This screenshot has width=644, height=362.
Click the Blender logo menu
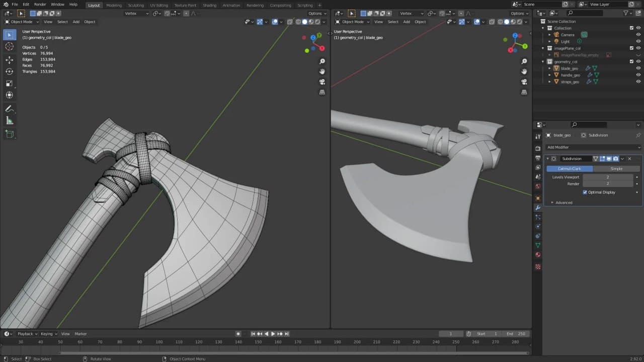(6, 5)
